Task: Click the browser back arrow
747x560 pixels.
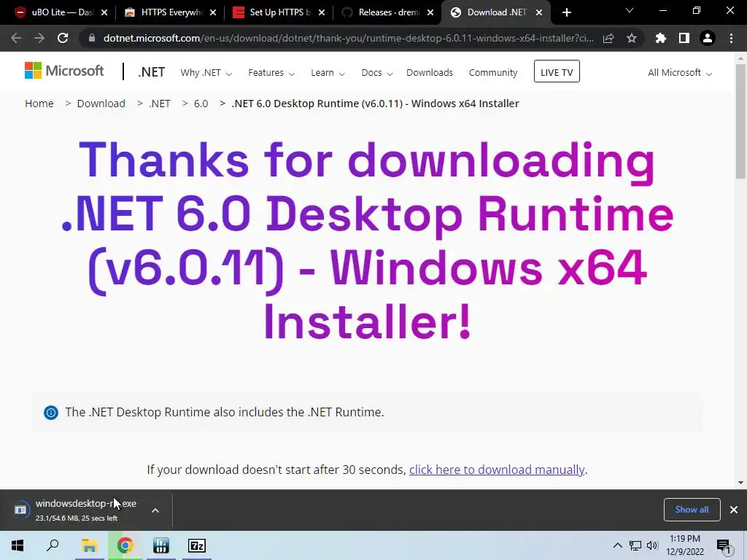Action: coord(16,38)
